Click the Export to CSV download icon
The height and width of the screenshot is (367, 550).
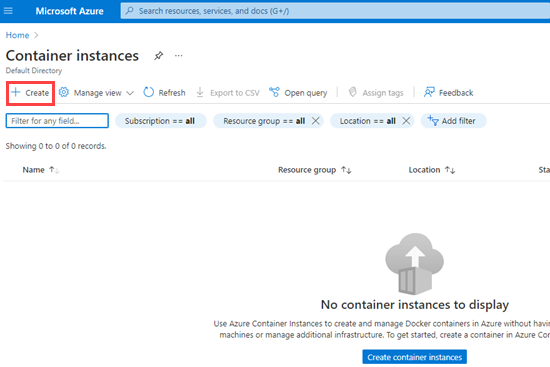pyautogui.click(x=200, y=93)
